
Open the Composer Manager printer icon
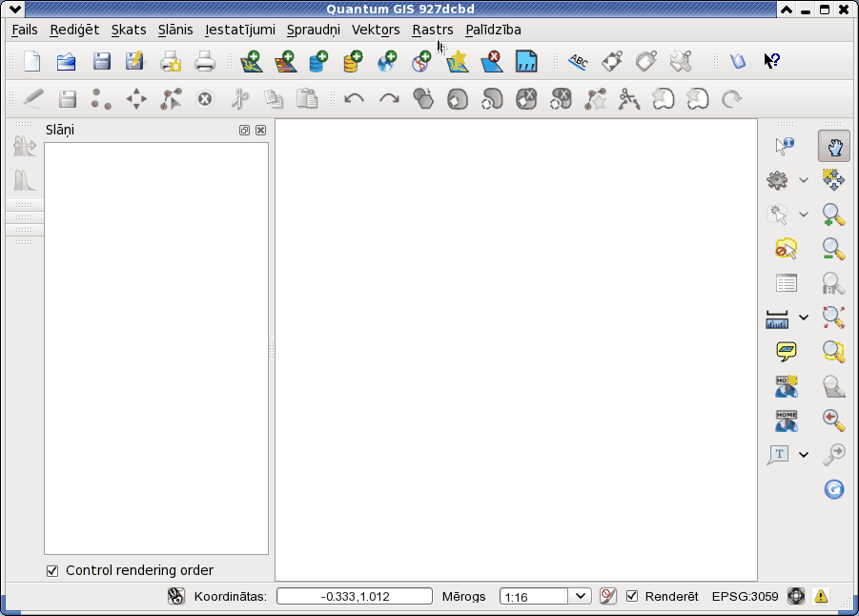point(205,61)
